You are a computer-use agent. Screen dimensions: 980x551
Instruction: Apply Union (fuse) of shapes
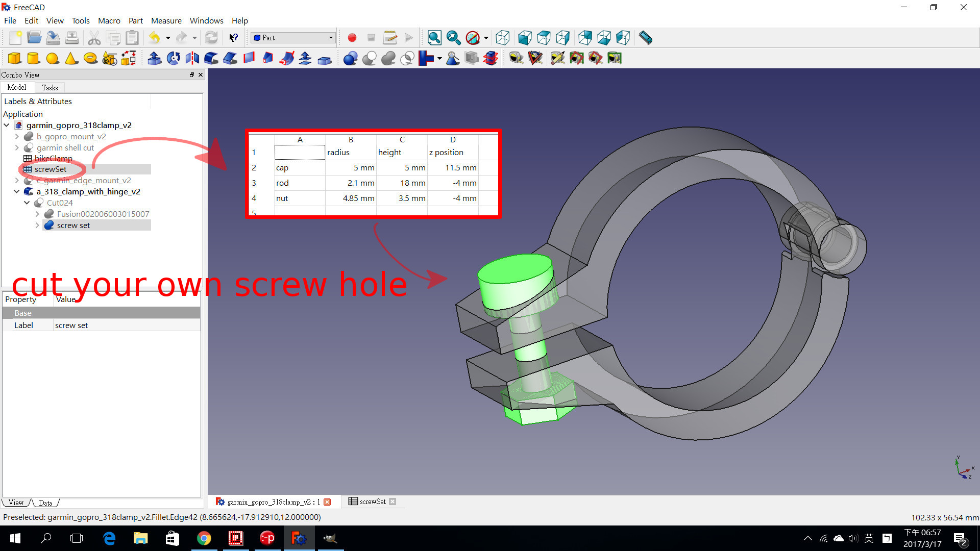388,58
